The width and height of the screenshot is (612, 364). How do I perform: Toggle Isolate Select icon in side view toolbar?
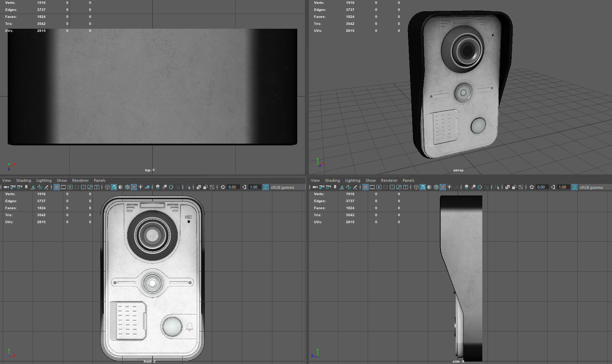pyautogui.click(x=497, y=187)
